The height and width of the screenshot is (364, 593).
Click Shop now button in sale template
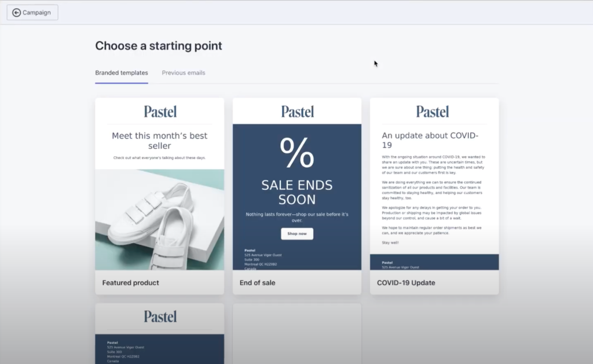click(x=297, y=234)
